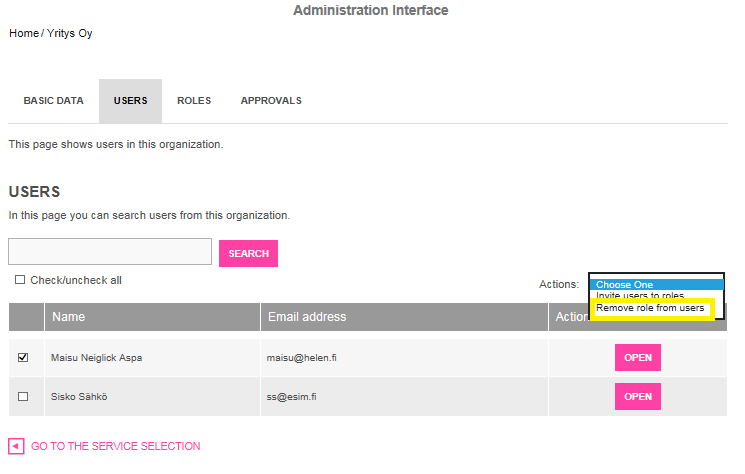Open the Roles tab
745x474 pixels.
(194, 101)
